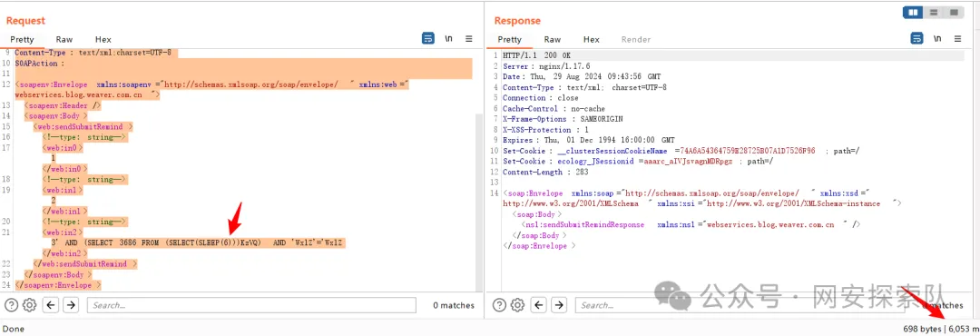Click the Request Content-Type text/xml line

click(93, 54)
